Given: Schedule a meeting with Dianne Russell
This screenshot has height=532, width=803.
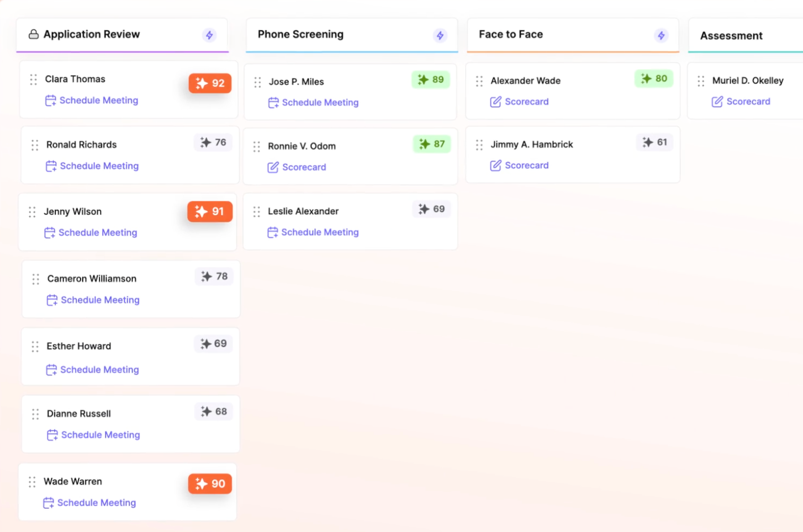Looking at the screenshot, I should pyautogui.click(x=93, y=435).
